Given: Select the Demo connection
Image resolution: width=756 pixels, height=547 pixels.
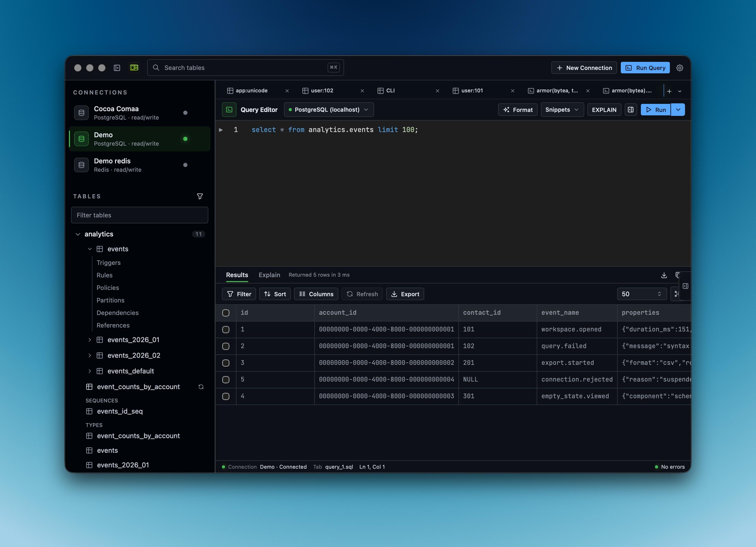Looking at the screenshot, I should tap(140, 139).
